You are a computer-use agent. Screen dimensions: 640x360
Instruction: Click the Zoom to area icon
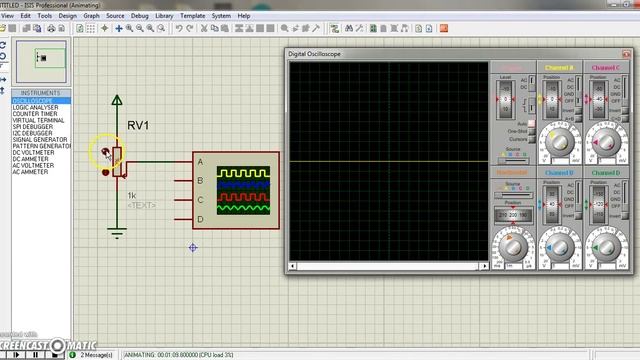pyautogui.click(x=161, y=28)
